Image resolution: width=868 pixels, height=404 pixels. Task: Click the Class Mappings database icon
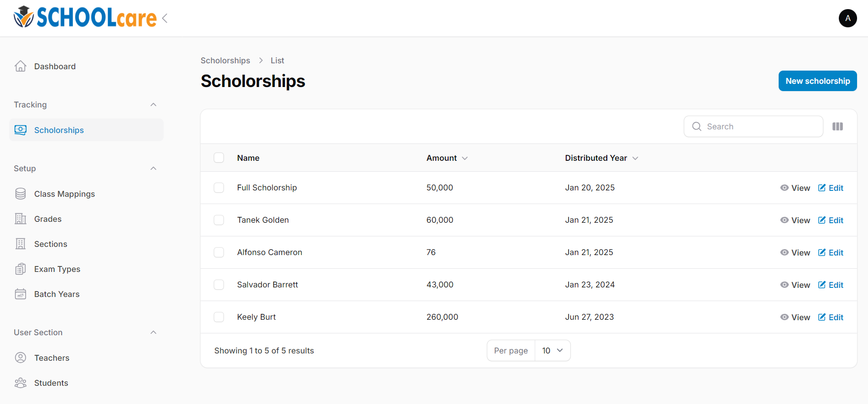point(21,194)
